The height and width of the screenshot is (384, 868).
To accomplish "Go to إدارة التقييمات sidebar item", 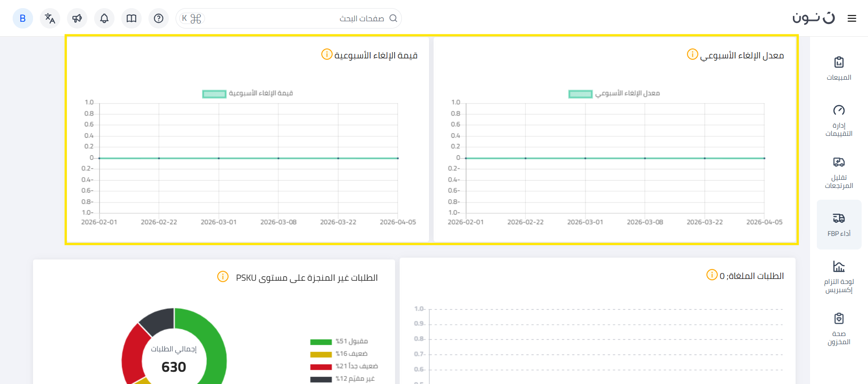I will tap(839, 120).
